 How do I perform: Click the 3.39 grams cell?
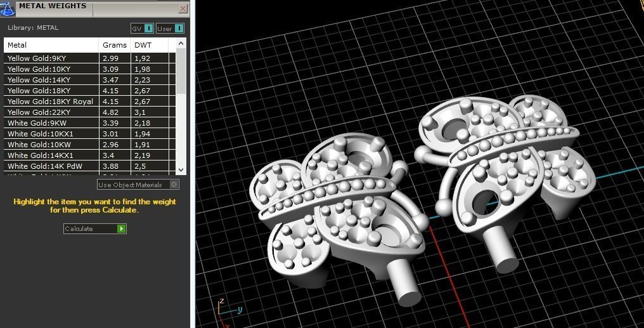[x=115, y=123]
